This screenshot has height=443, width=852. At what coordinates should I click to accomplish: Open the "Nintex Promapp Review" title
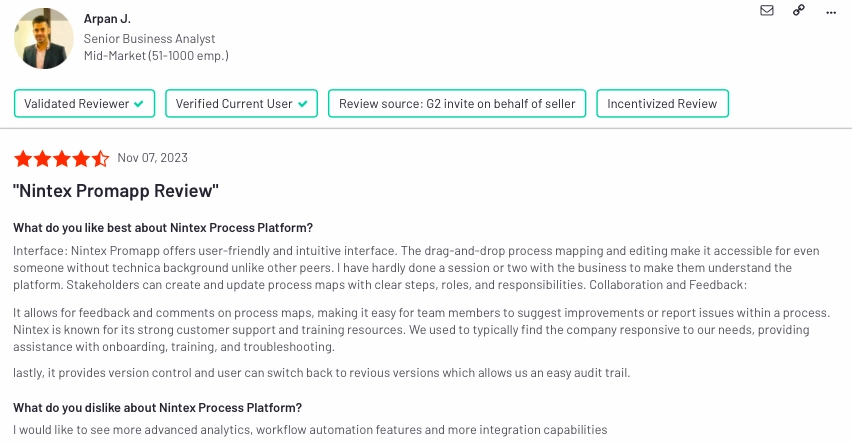pyautogui.click(x=116, y=191)
